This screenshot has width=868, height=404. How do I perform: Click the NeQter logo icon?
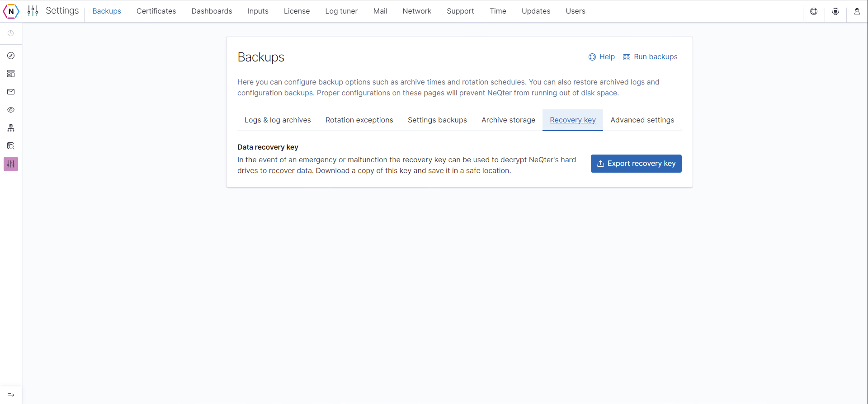[x=11, y=11]
